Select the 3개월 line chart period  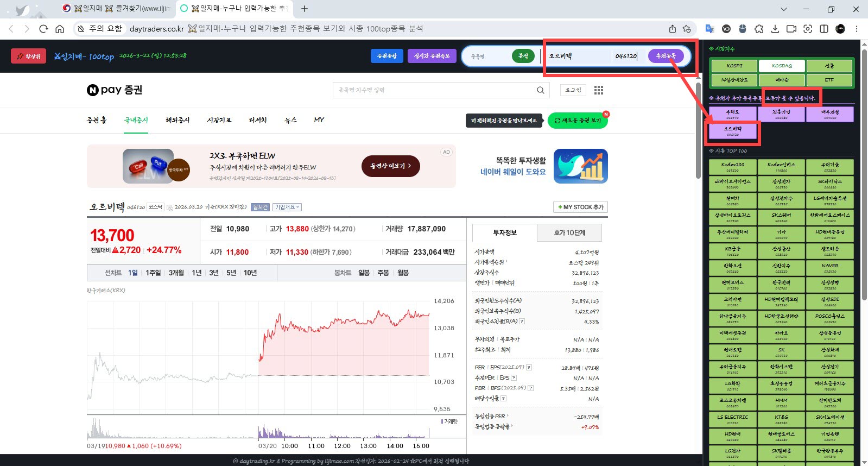[176, 273]
